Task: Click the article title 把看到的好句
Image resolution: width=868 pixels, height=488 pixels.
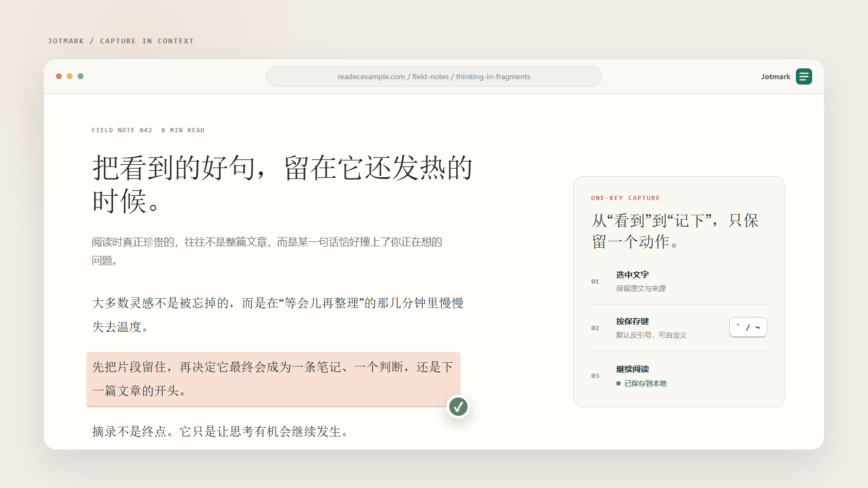Action: 283,184
